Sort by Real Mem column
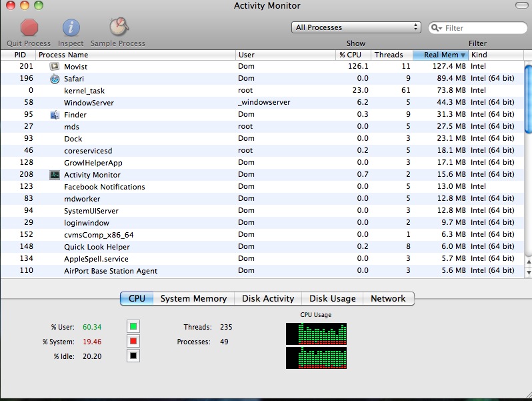This screenshot has height=401, width=532. click(441, 55)
